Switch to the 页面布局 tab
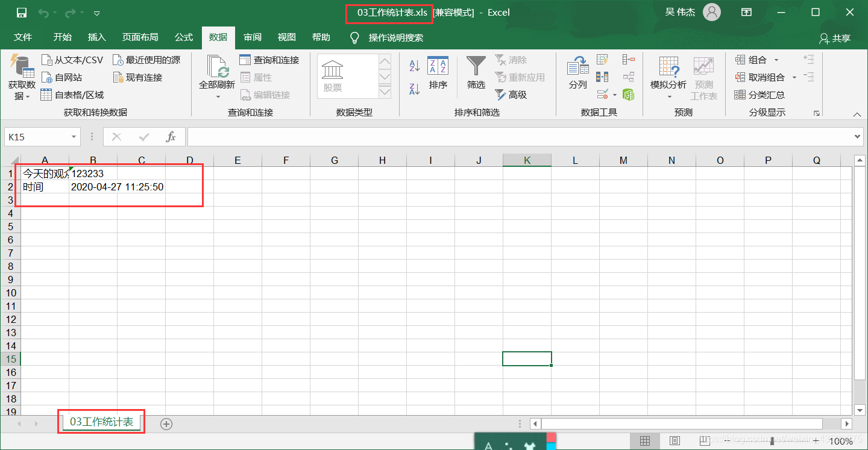The width and height of the screenshot is (868, 450). pos(140,37)
